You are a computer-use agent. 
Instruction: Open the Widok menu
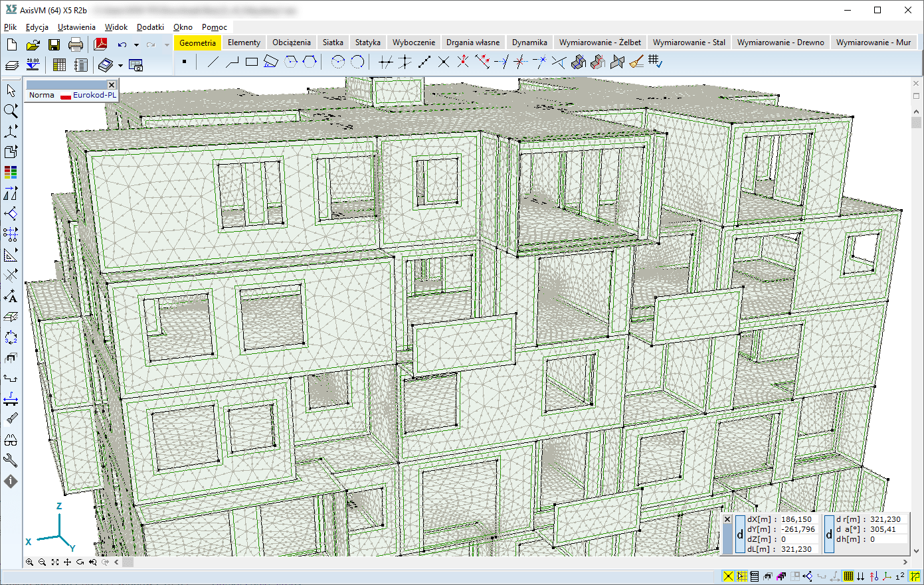click(116, 27)
